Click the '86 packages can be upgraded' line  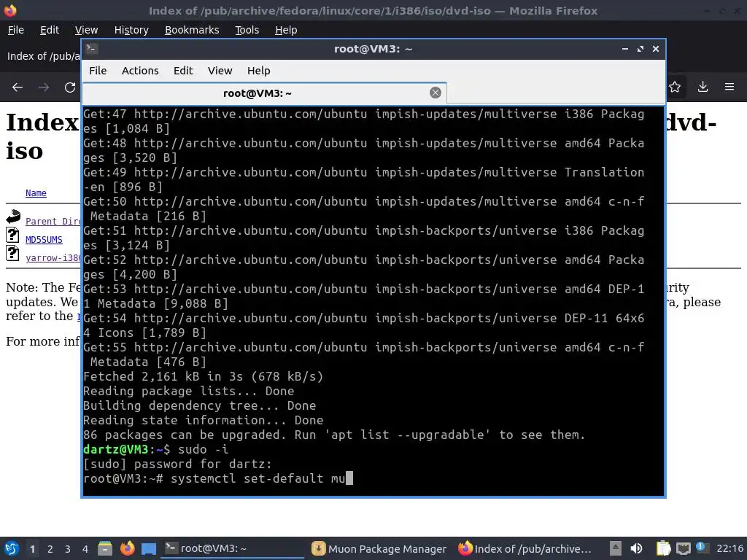click(x=334, y=435)
